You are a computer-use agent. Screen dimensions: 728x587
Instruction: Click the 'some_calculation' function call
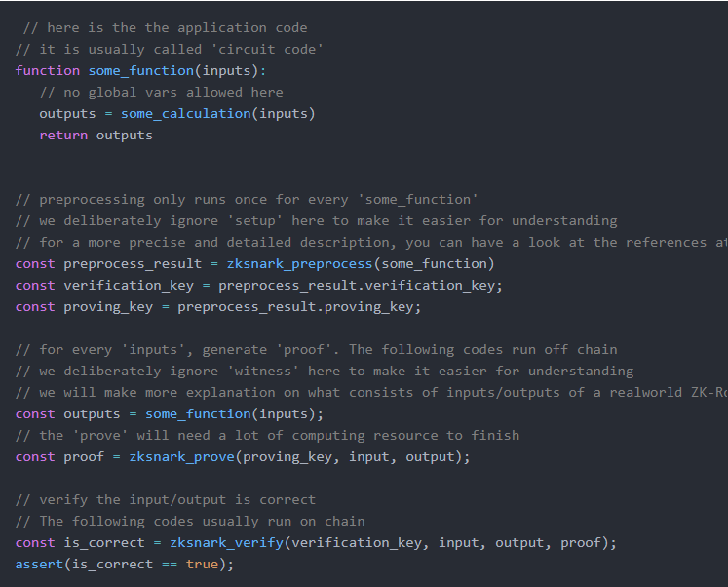point(185,114)
